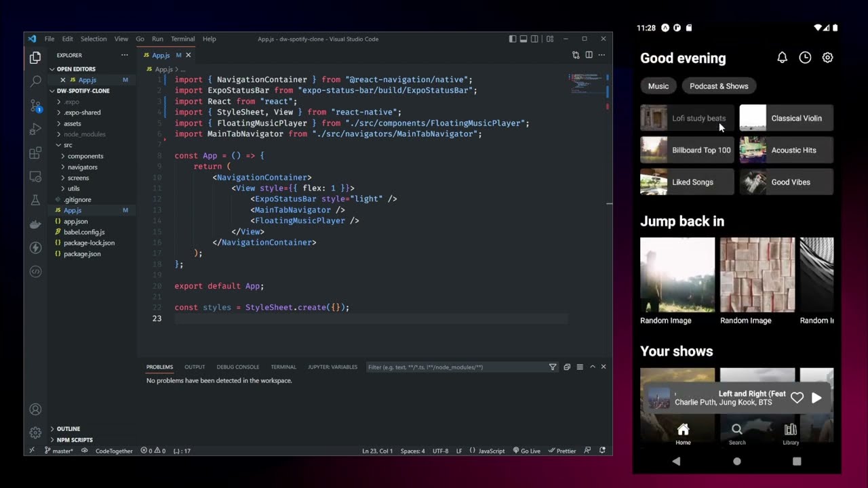Open the Terminal menu
868x488 pixels.
pos(182,39)
